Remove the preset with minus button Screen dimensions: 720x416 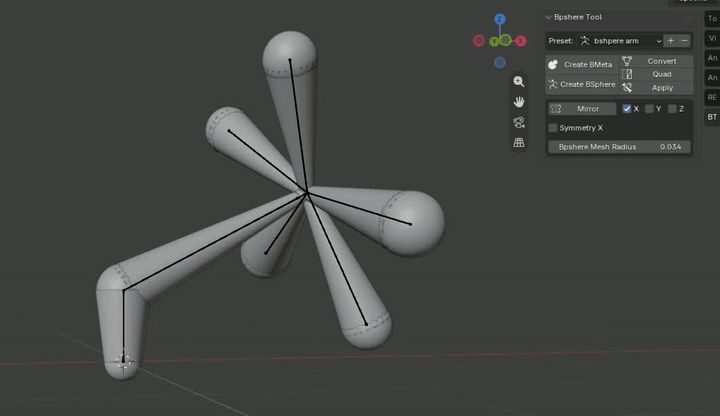[684, 41]
